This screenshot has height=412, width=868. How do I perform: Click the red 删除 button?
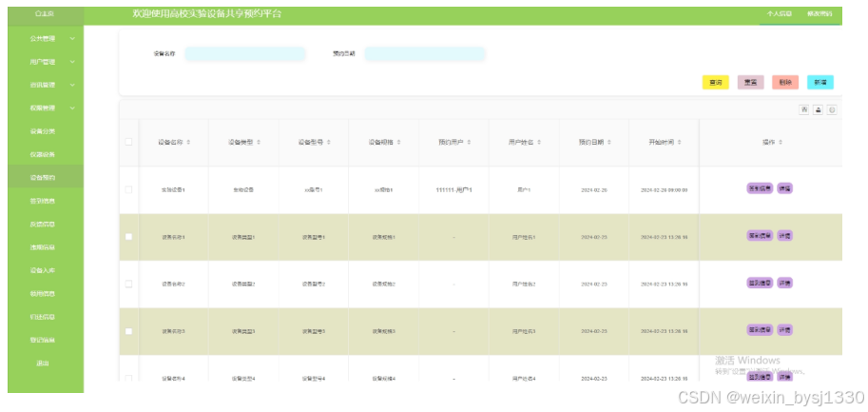tap(785, 83)
